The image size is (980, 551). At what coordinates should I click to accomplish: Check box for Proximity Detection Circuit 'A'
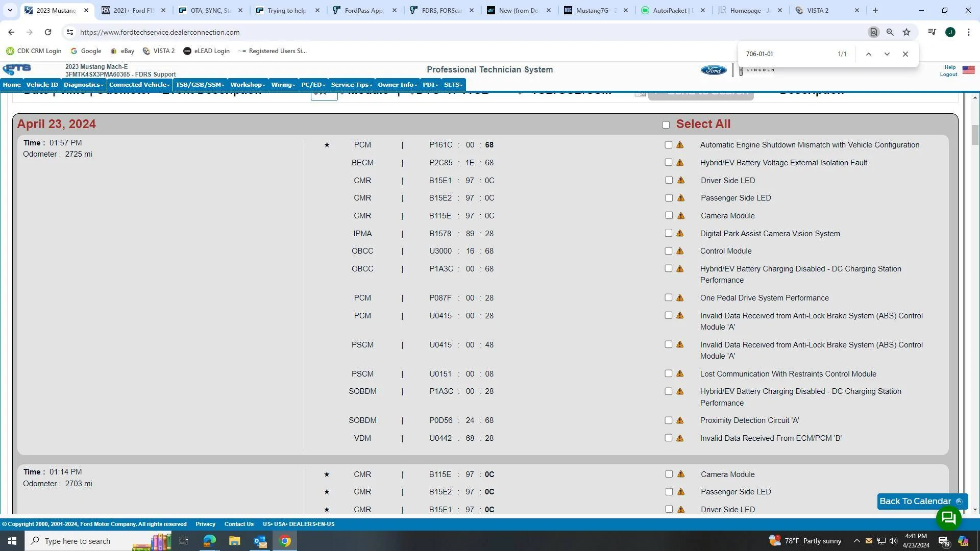[668, 420]
